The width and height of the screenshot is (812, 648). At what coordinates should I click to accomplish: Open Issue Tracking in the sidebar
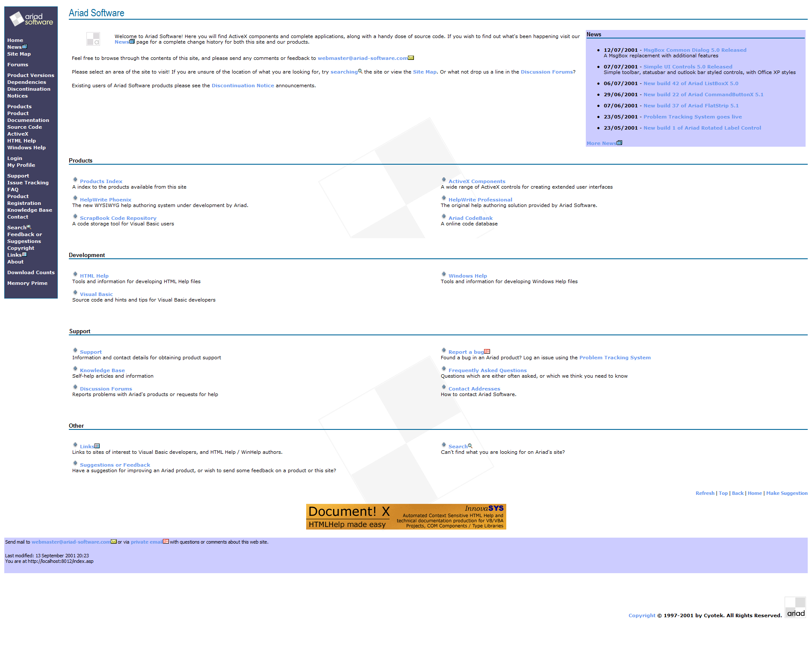point(28,183)
